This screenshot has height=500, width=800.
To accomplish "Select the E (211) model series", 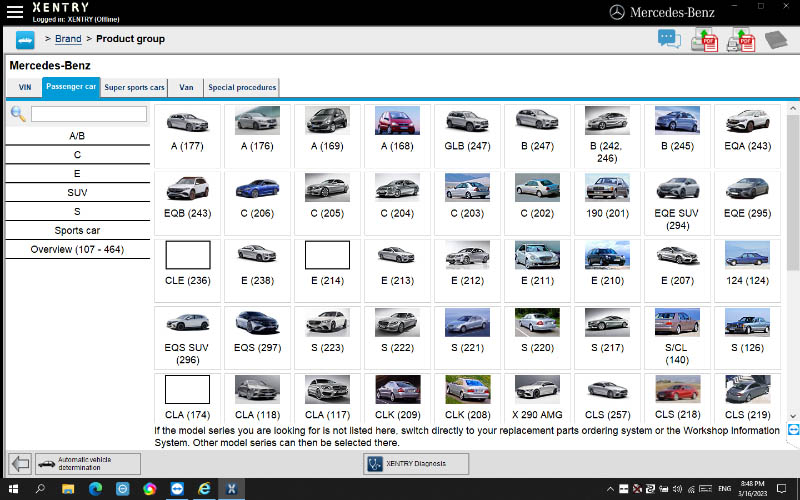I will [x=537, y=271].
